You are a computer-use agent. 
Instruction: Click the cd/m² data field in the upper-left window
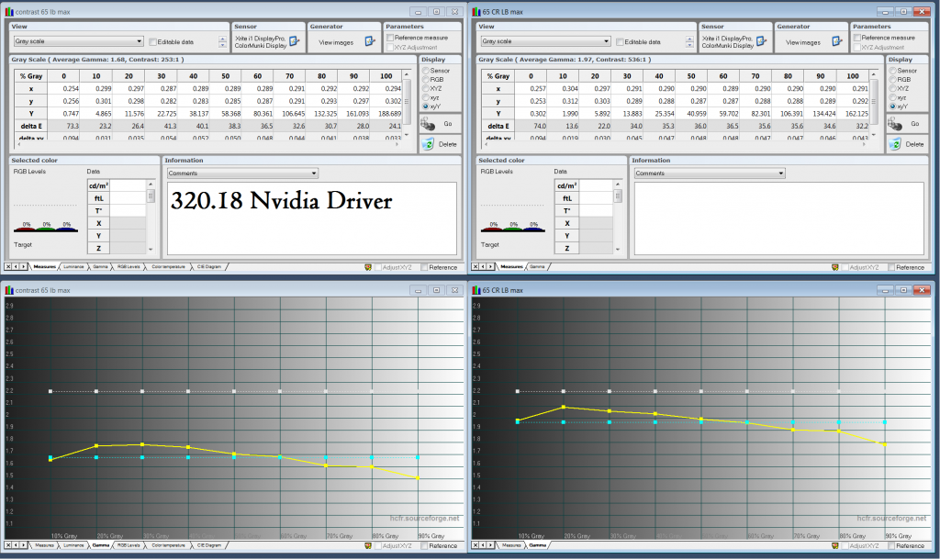(x=128, y=185)
